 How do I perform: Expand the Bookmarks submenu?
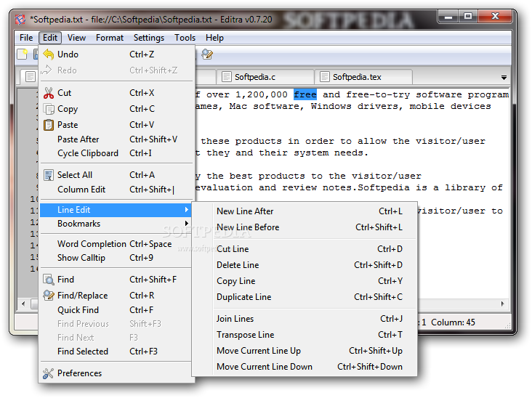coord(116,224)
